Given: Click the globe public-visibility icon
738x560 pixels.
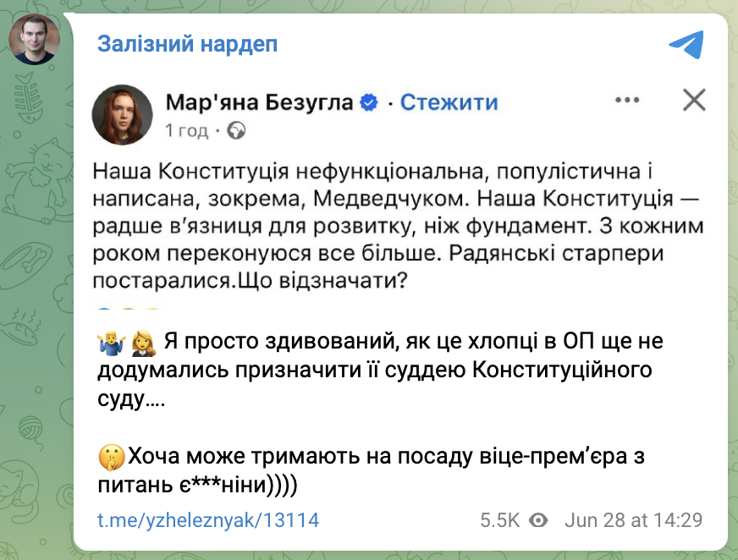Looking at the screenshot, I should [237, 130].
